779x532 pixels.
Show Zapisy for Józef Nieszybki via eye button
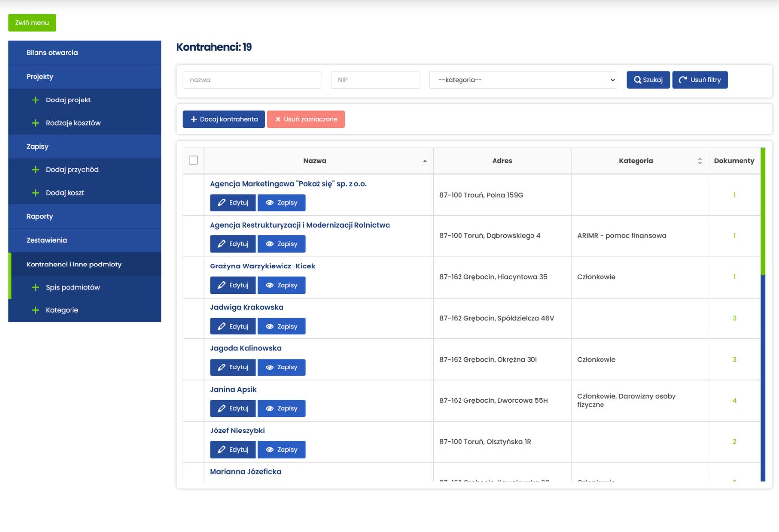coord(282,450)
